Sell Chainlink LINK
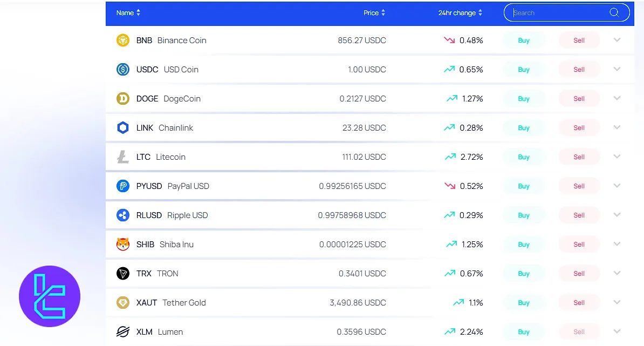 tap(579, 128)
